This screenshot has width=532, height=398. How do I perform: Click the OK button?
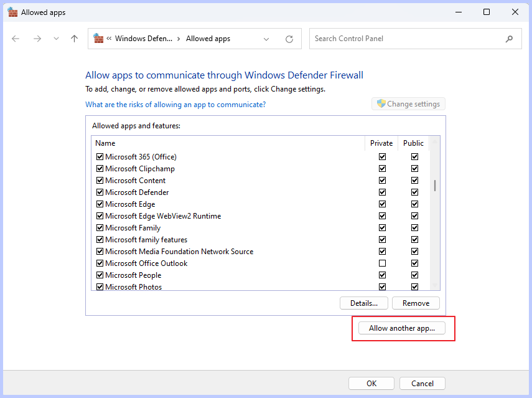(x=371, y=384)
